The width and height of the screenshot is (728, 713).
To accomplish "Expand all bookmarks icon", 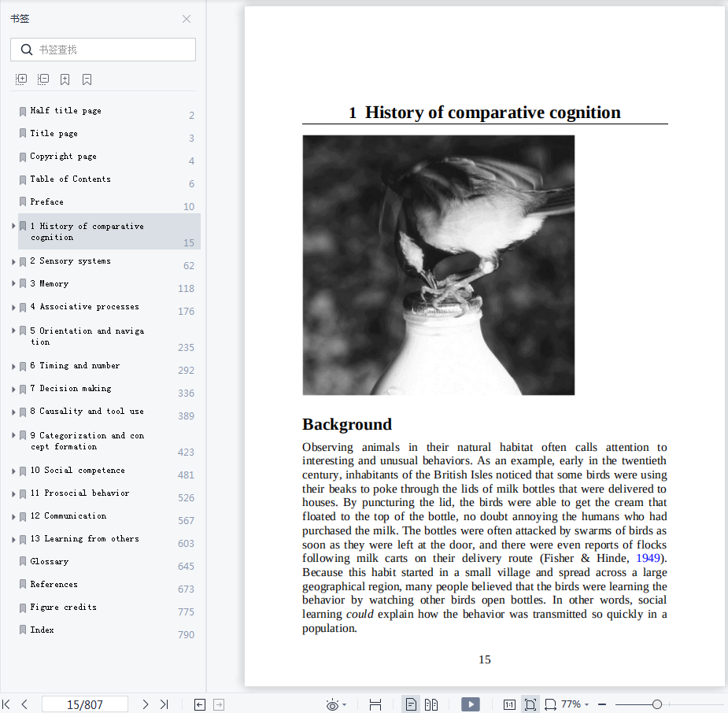I will pyautogui.click(x=21, y=79).
